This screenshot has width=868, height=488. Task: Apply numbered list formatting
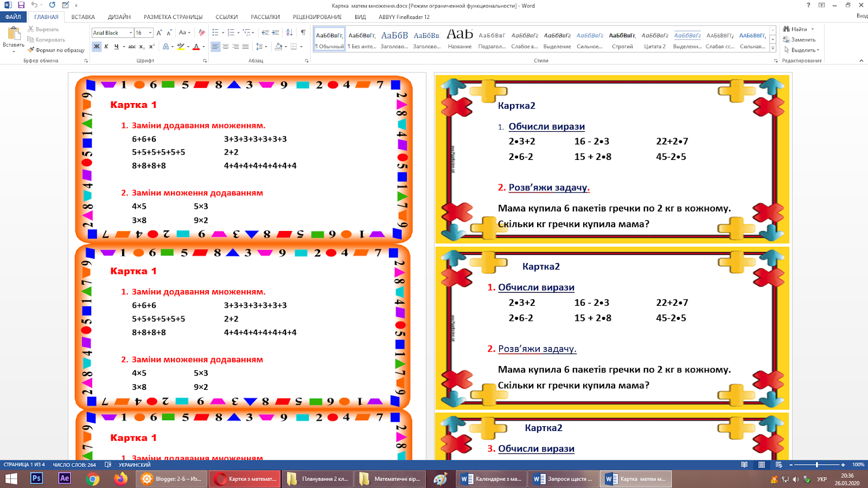231,33
